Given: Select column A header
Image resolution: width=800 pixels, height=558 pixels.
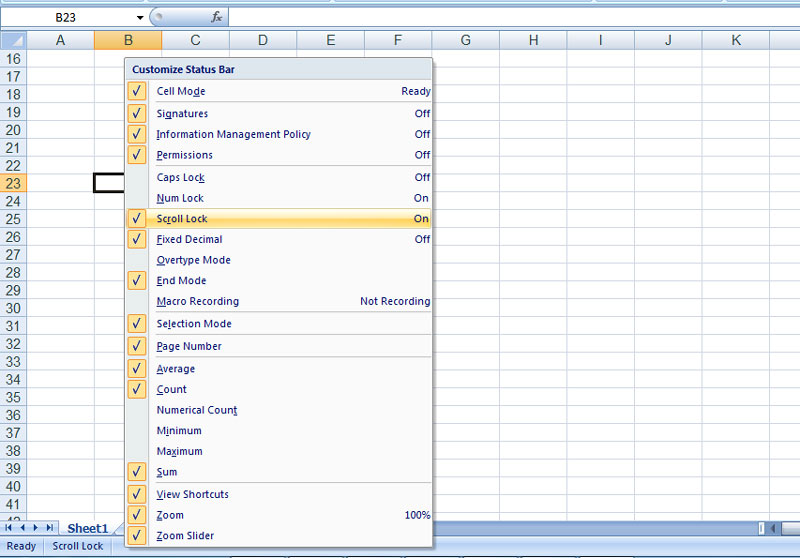Looking at the screenshot, I should pyautogui.click(x=60, y=40).
